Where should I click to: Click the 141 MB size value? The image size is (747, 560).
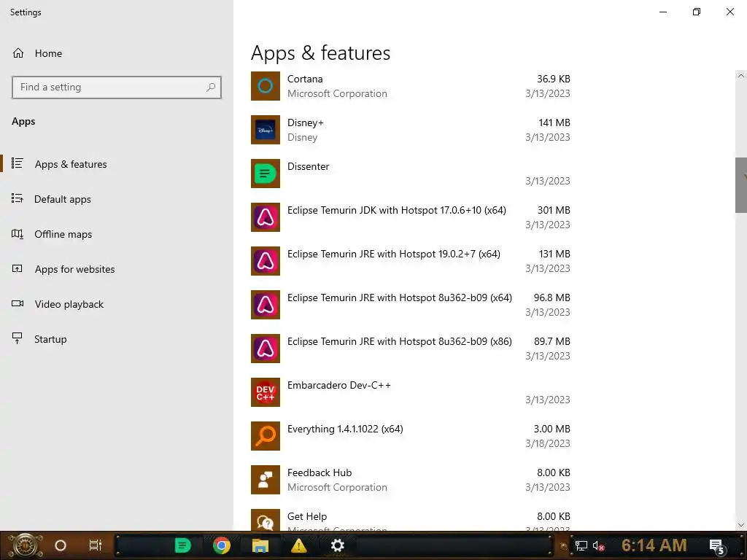[554, 122]
